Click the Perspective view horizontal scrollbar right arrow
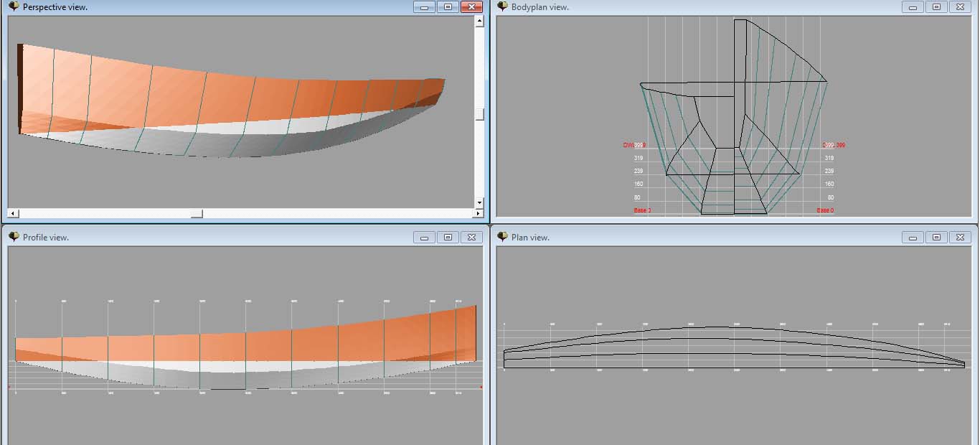Screen dimensions: 980x445 pyautogui.click(x=478, y=213)
